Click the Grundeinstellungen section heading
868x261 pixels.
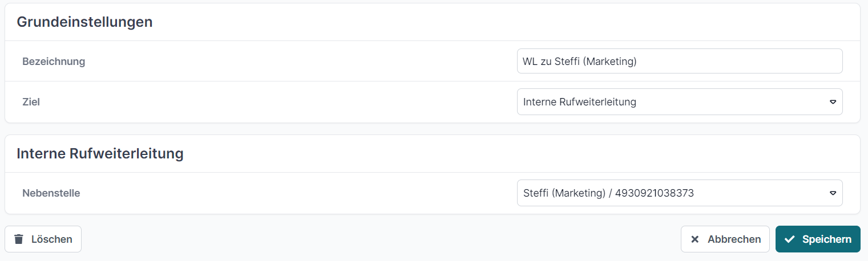(x=84, y=22)
